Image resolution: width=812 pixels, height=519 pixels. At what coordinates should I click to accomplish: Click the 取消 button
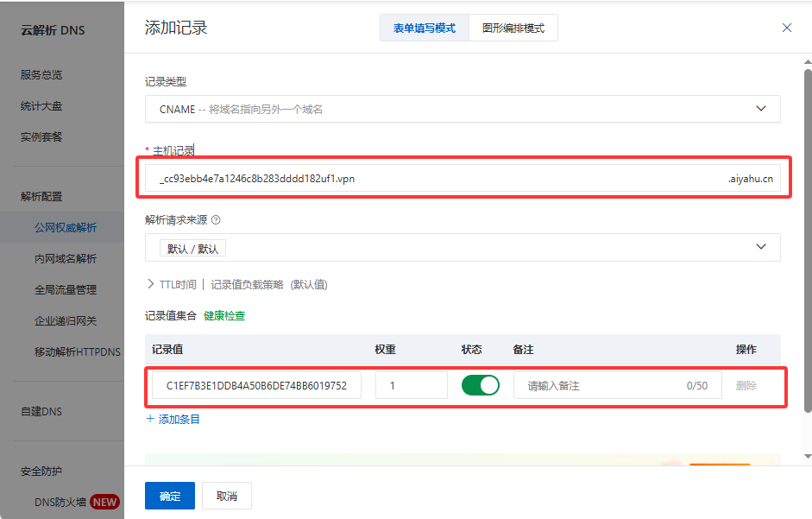(x=226, y=496)
